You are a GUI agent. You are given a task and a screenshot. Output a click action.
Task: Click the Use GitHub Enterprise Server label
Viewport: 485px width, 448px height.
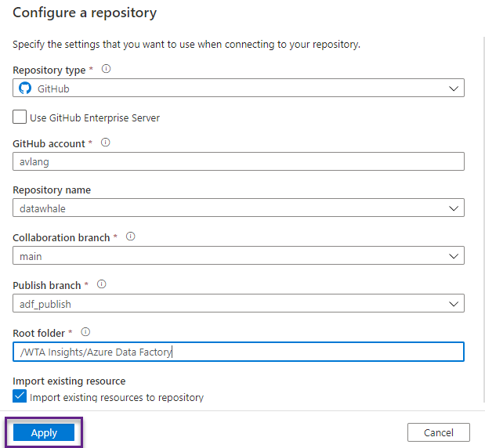tap(95, 117)
